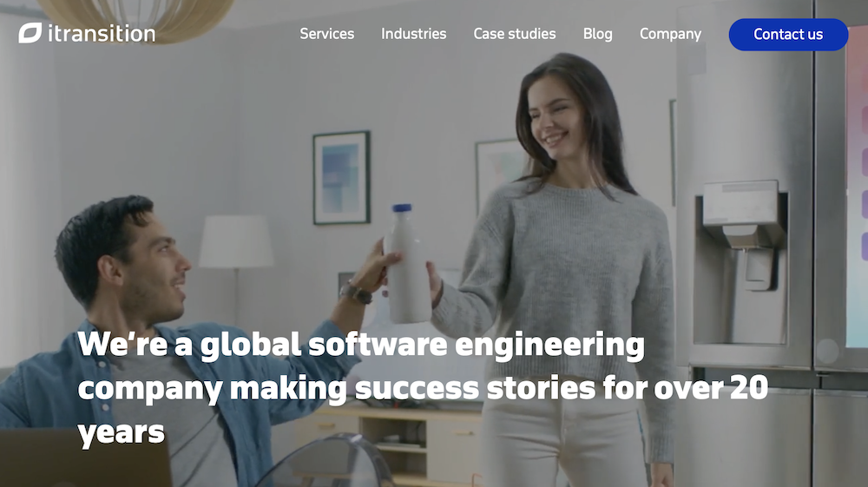Click the itransition leaf logo icon
Viewport: 868px width, 487px height.
tap(30, 33)
